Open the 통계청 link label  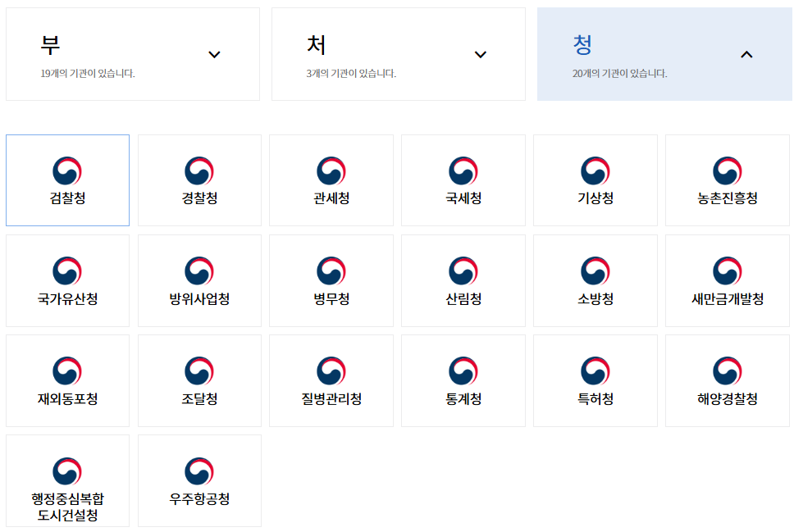(463, 399)
